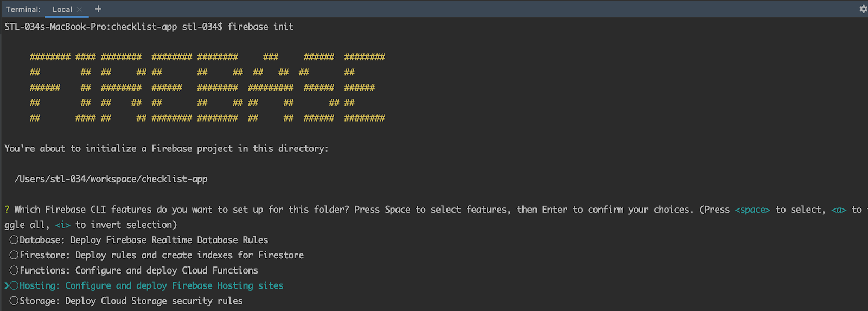Click the "Terminal:" panel label

point(23,9)
